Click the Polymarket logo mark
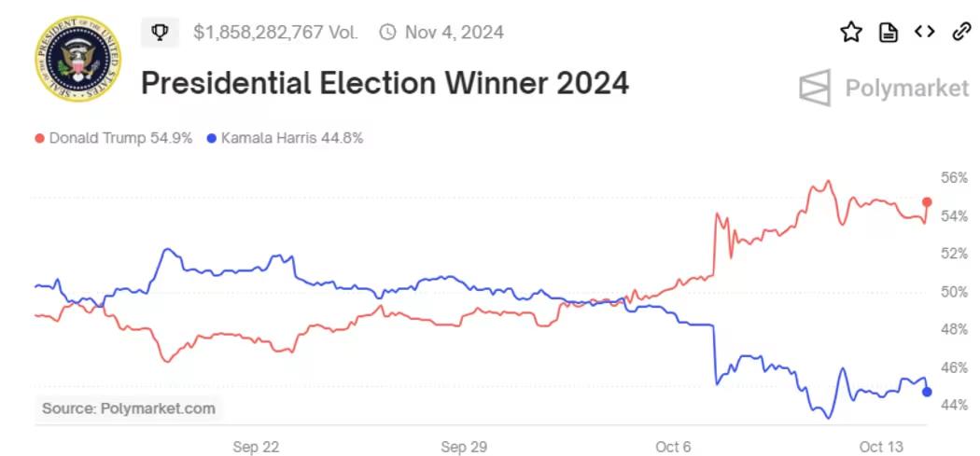 tap(815, 88)
